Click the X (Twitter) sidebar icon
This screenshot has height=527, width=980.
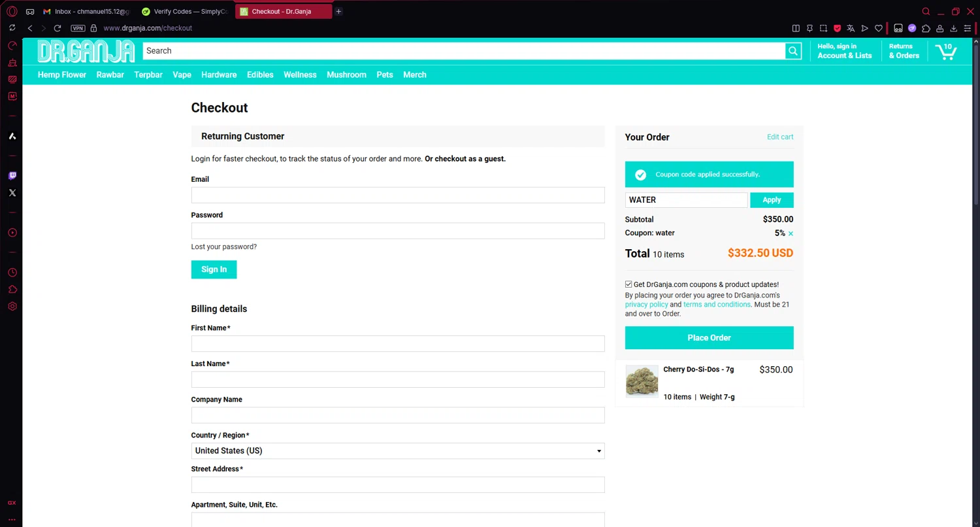click(x=12, y=193)
